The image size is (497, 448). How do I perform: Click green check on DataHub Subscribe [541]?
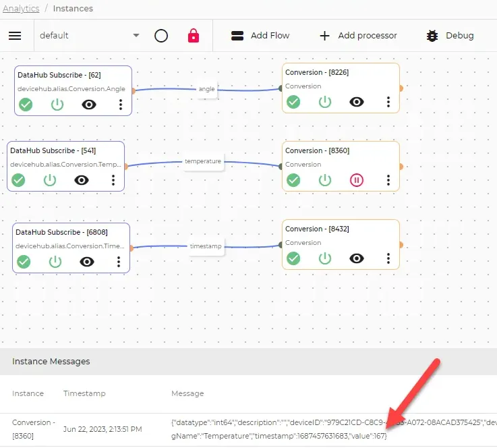pos(18,180)
